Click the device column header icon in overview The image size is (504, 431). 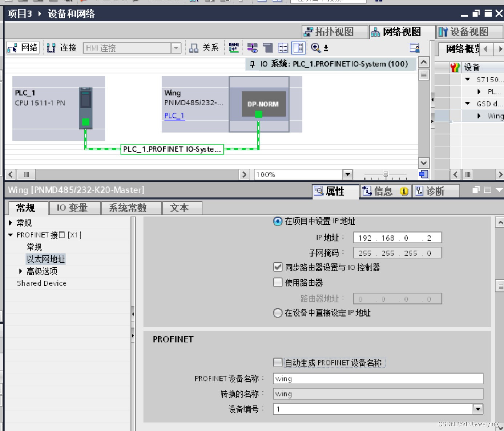pyautogui.click(x=455, y=67)
